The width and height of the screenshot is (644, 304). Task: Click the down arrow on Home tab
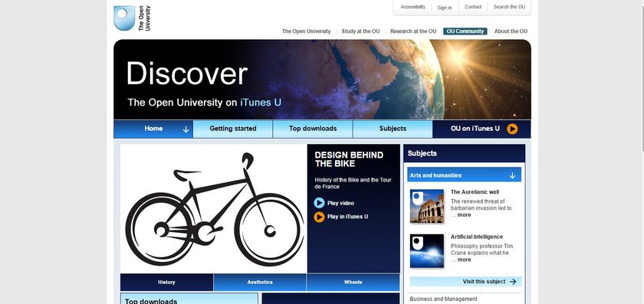(186, 129)
